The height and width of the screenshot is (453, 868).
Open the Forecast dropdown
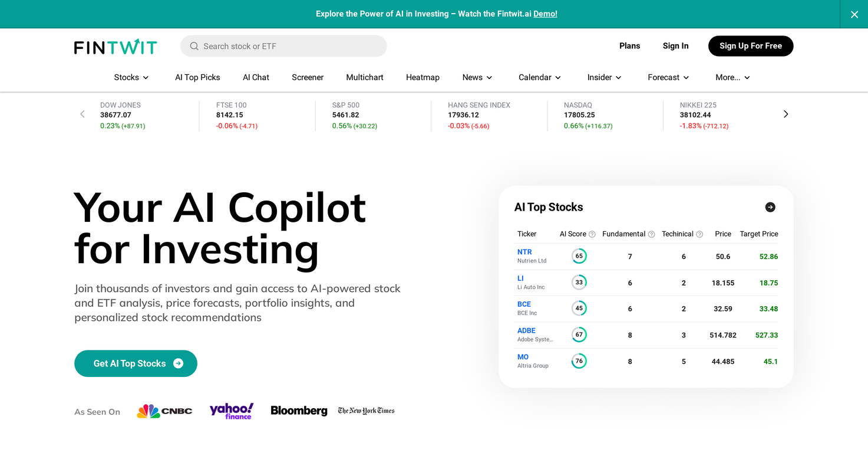click(668, 77)
